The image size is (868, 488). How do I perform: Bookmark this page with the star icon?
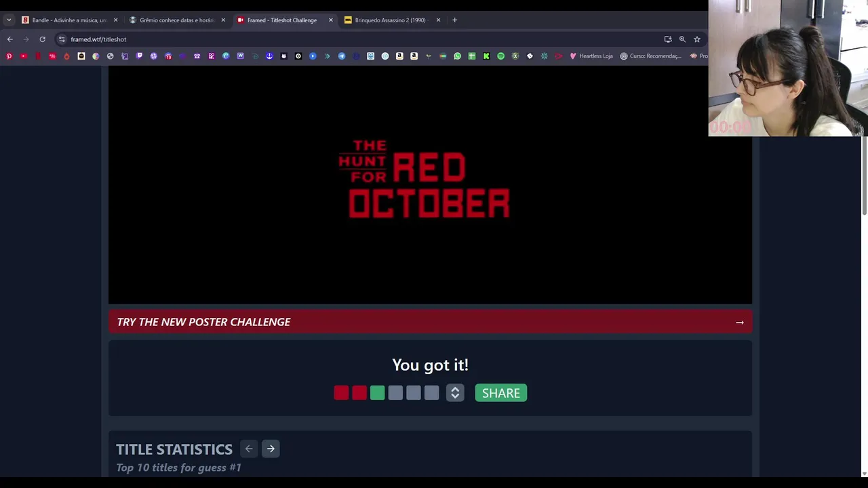tap(697, 39)
